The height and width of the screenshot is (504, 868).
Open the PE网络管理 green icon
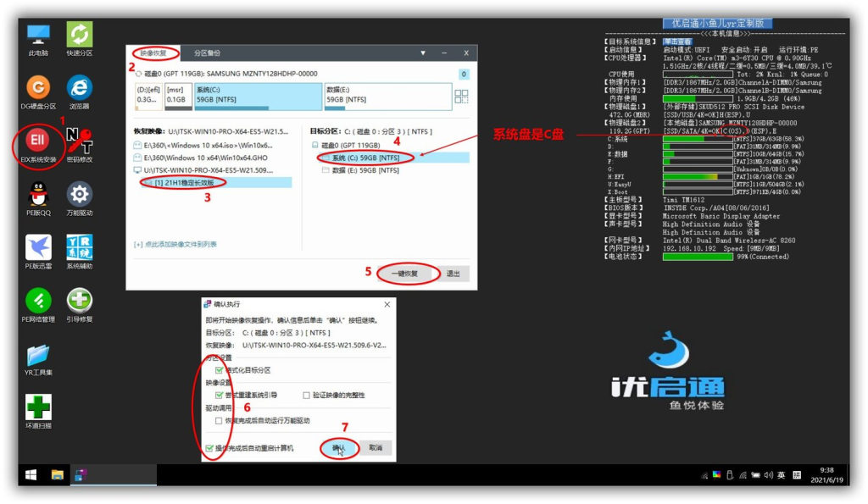pos(38,305)
